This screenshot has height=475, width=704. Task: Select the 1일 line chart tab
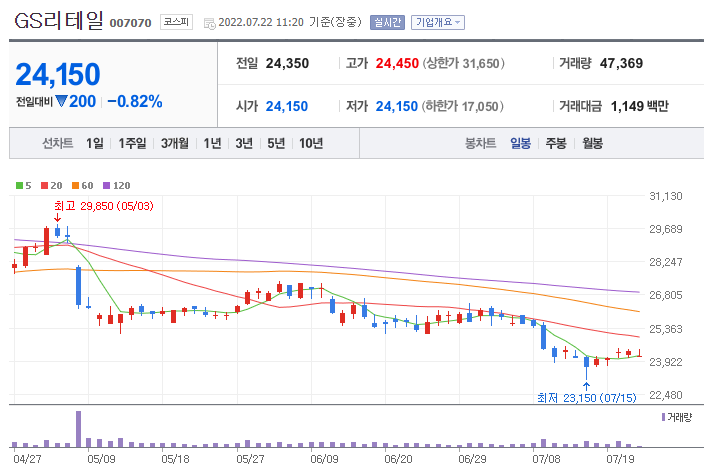[95, 143]
